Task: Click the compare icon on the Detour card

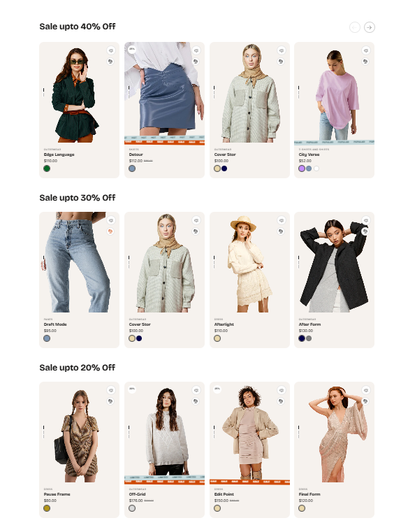Action: pos(196,62)
